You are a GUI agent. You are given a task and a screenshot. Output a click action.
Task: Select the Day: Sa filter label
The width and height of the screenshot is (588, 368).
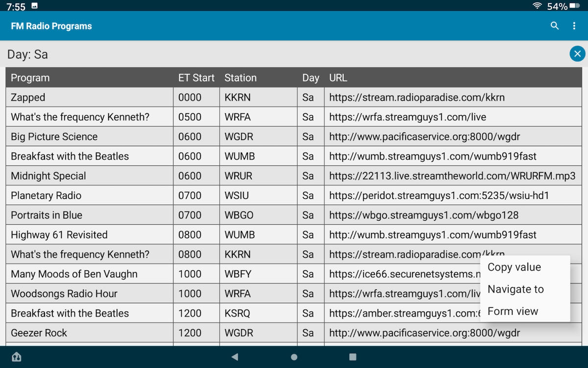27,54
